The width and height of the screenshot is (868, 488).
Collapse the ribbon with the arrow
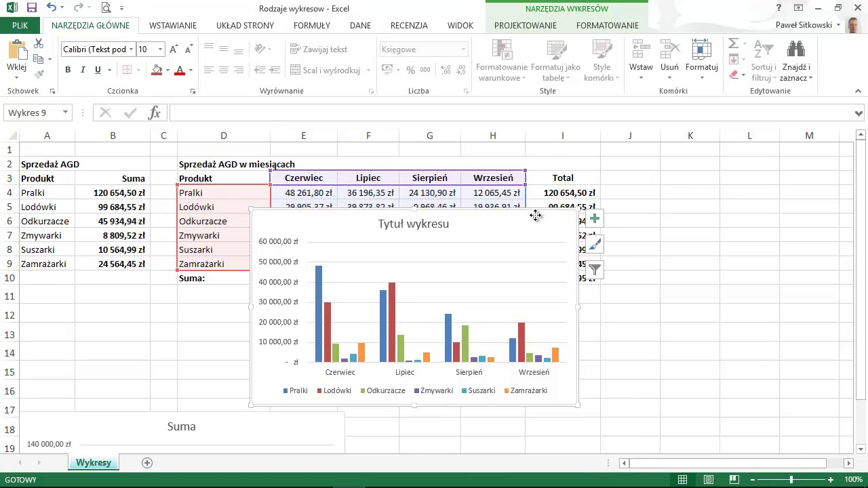[x=859, y=91]
